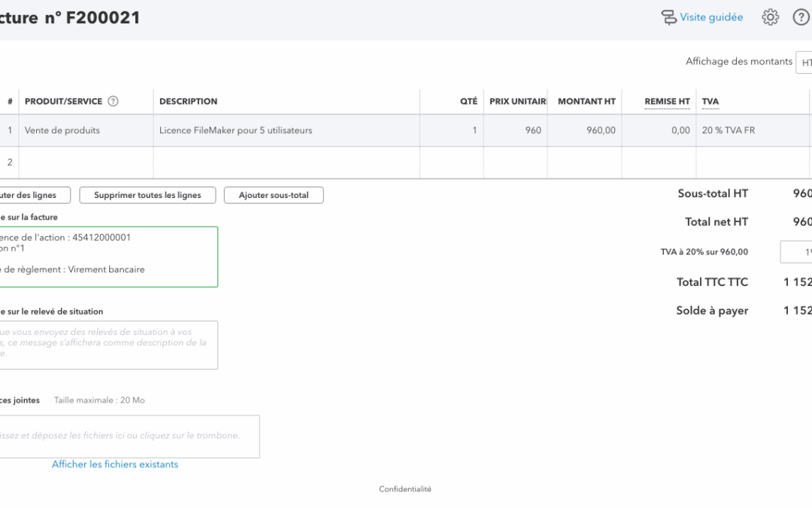Click the info icon beside PRODUIT/SERVICE
The height and width of the screenshot is (508, 812).
point(114,102)
